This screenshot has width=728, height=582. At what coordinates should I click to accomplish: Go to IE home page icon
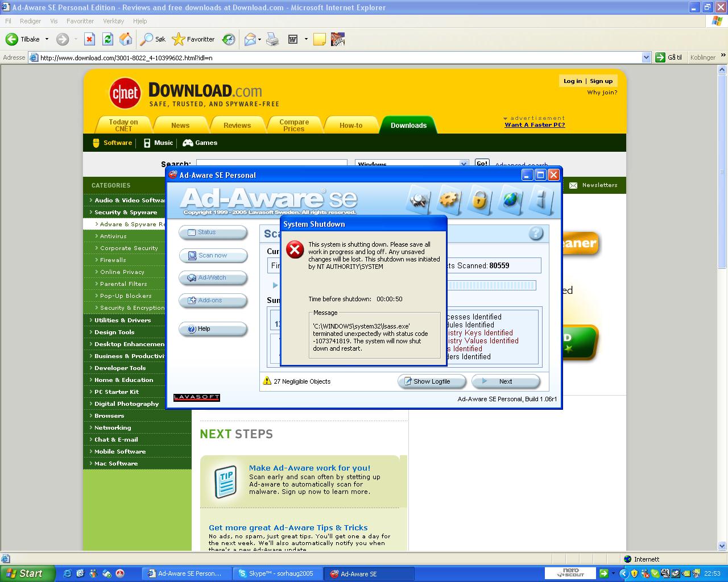pyautogui.click(x=126, y=39)
